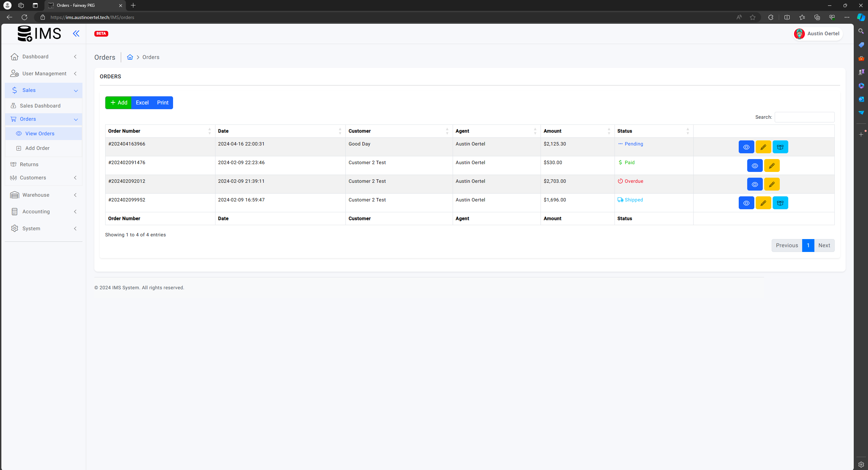Image resolution: width=868 pixels, height=470 pixels.
Task: Click the home icon in the breadcrumb
Action: point(130,57)
